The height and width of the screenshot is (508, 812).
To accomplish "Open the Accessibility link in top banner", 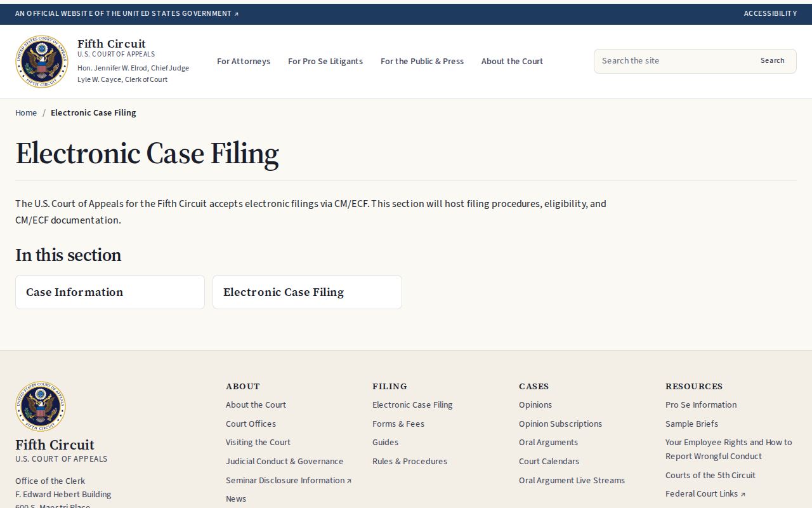I will [770, 13].
